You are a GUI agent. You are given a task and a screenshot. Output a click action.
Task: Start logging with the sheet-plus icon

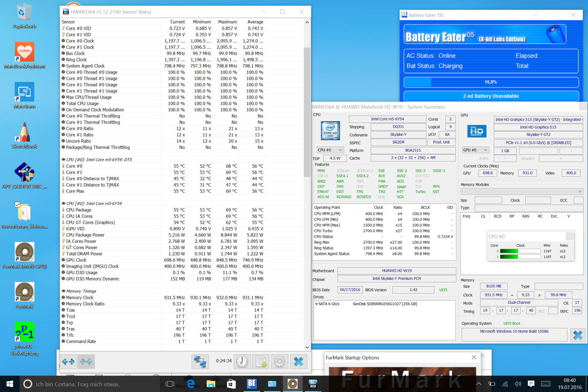[x=261, y=362]
